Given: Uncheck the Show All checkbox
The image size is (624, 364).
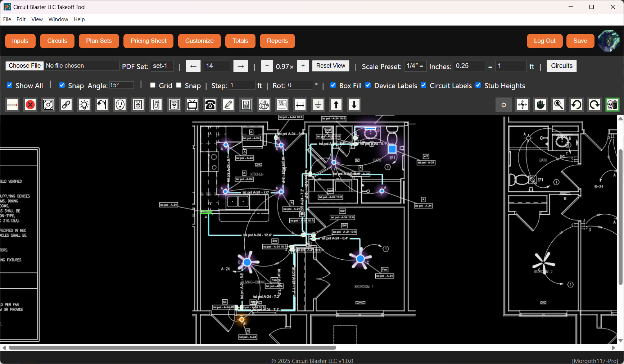Looking at the screenshot, I should click(x=10, y=85).
